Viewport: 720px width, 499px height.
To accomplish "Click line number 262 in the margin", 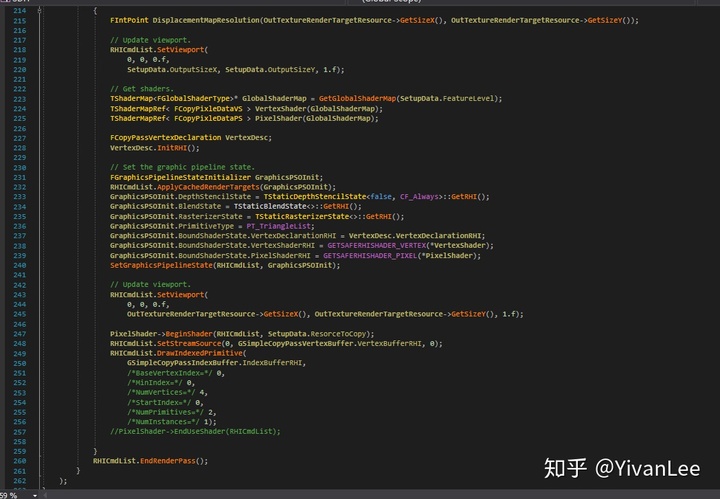I will (20, 481).
